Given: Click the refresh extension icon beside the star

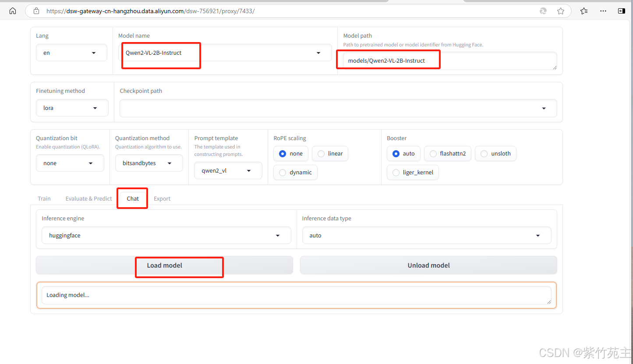Looking at the screenshot, I should pos(543,11).
